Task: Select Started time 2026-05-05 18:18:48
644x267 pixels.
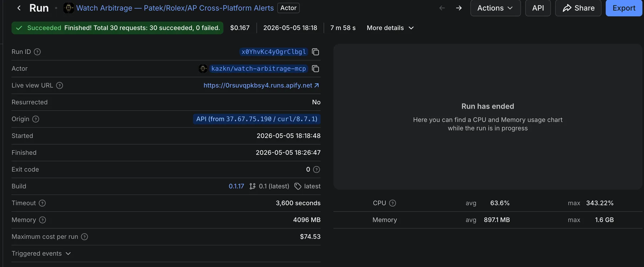Action: (x=288, y=136)
